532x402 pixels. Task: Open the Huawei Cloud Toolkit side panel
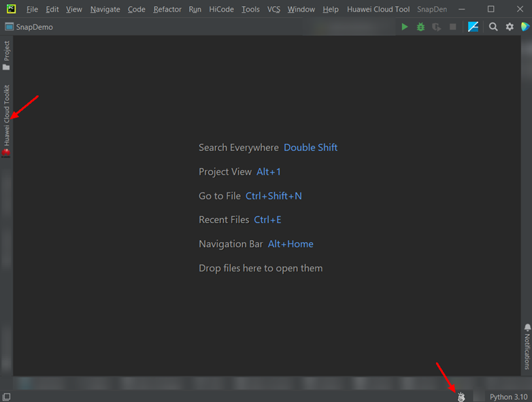tap(6, 121)
